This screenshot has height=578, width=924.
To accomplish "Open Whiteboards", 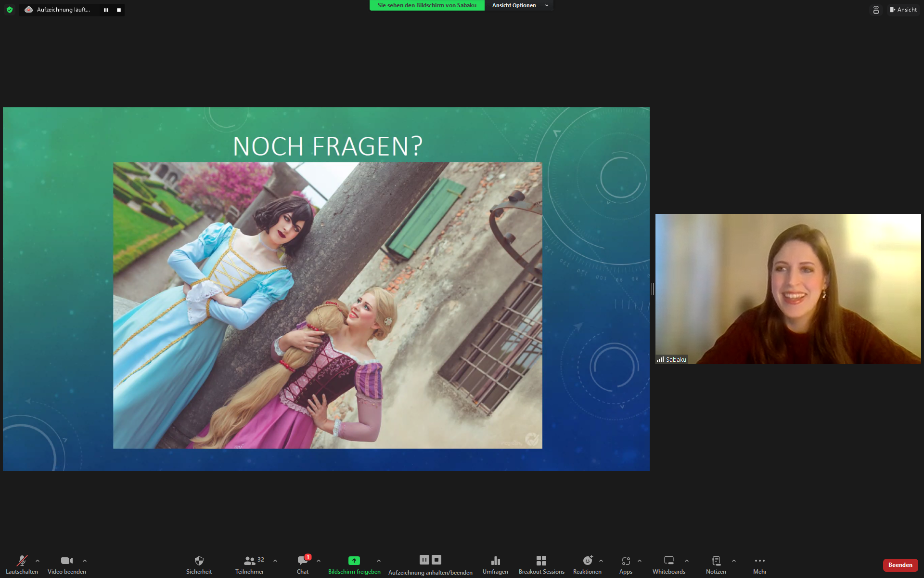I will 669,565.
